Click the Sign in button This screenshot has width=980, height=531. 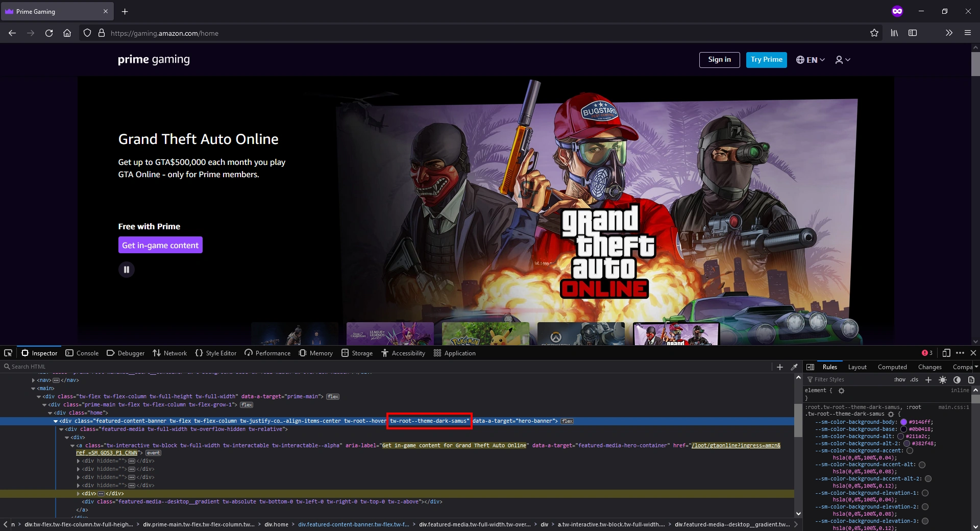(719, 60)
